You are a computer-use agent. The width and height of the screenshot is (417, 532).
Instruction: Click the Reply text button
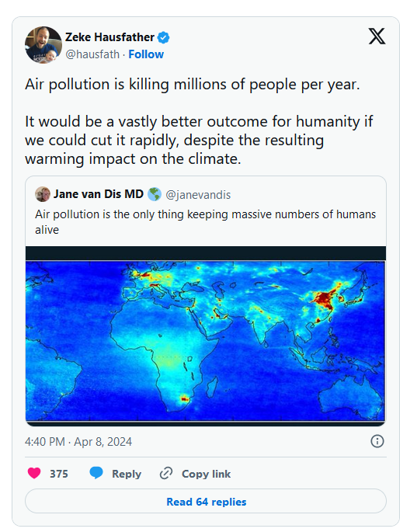[127, 474]
